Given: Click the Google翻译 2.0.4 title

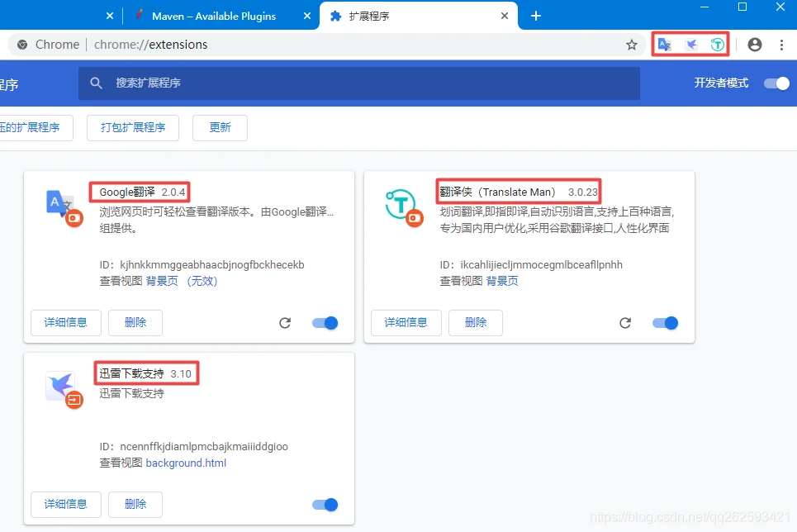Looking at the screenshot, I should 142,192.
